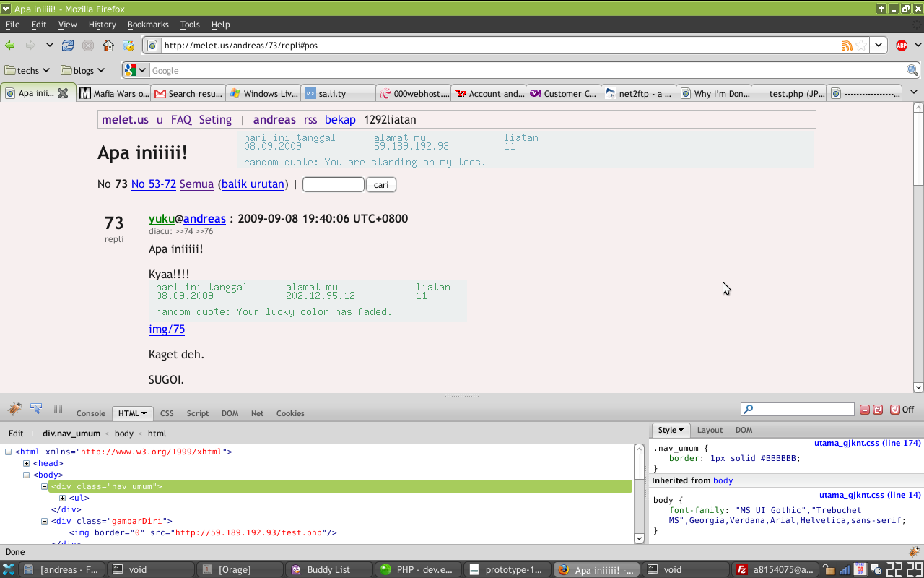This screenshot has width=924, height=578.
Task: Reload the current page
Action: (68, 46)
